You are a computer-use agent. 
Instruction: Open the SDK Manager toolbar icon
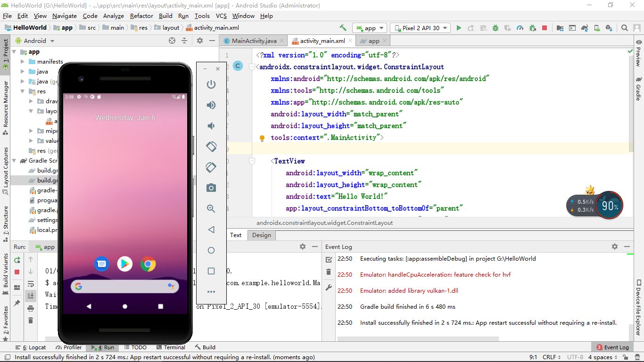(609, 28)
